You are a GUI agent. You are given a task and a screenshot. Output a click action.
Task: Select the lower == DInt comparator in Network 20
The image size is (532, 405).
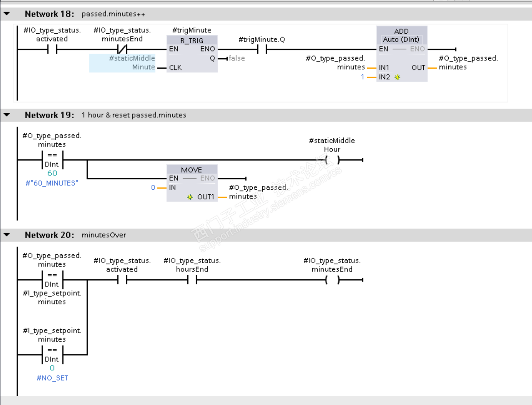click(52, 355)
